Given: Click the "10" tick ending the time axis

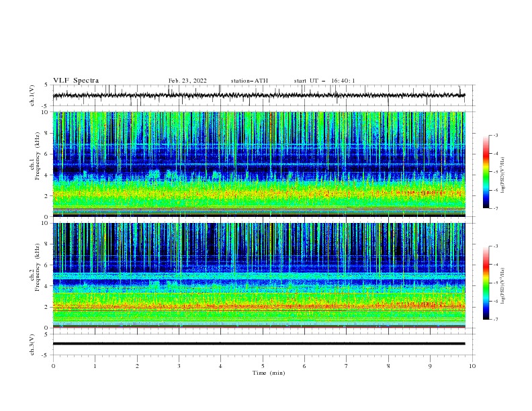Looking at the screenshot, I should click(472, 366).
